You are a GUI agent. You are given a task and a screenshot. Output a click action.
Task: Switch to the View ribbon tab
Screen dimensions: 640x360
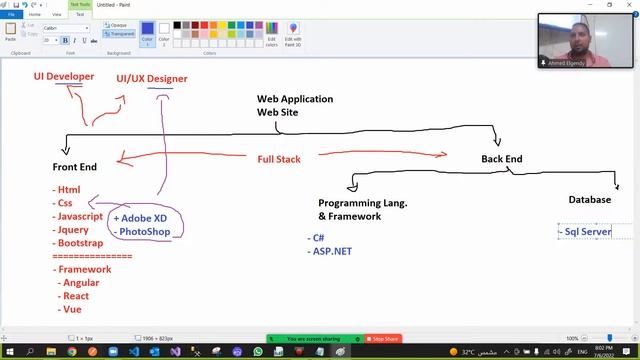point(56,14)
